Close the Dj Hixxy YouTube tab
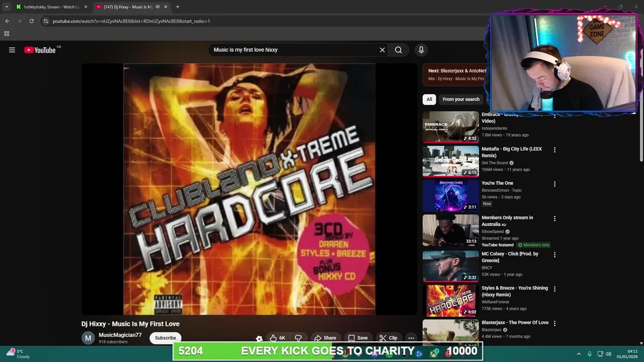This screenshot has height=362, width=644. [166, 7]
